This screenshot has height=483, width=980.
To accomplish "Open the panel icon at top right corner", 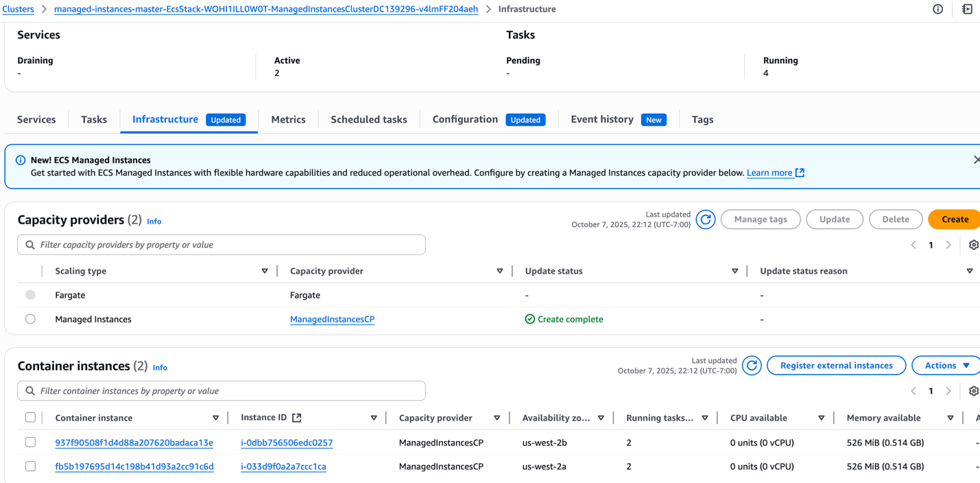I will click(967, 9).
